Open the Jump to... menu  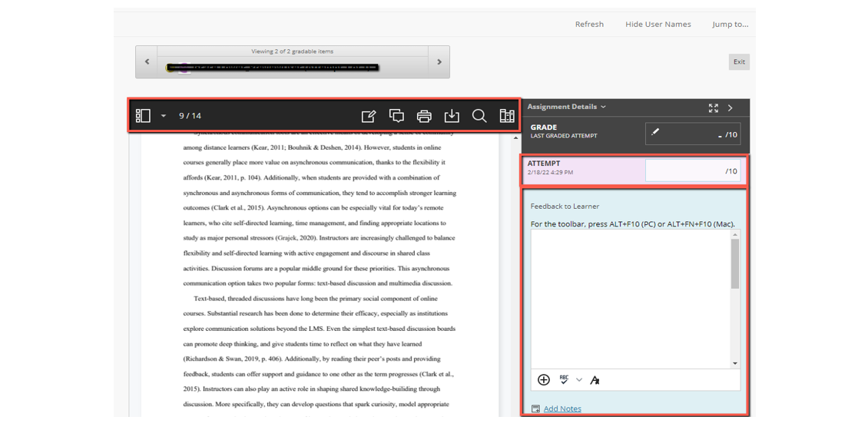(731, 25)
